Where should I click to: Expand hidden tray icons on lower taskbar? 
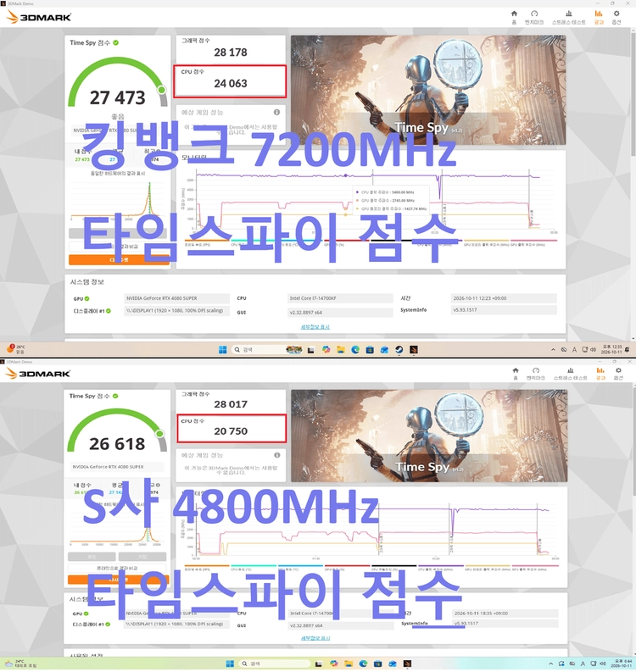550,664
